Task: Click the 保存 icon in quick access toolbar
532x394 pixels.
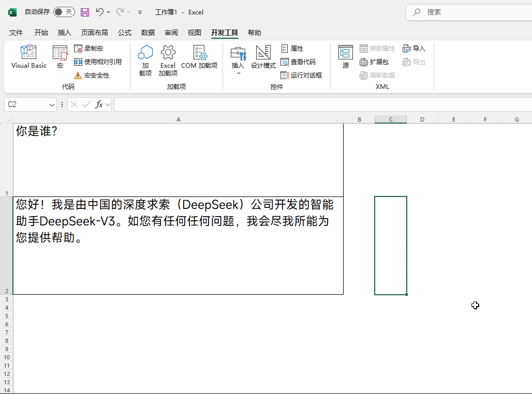Action: pos(84,12)
